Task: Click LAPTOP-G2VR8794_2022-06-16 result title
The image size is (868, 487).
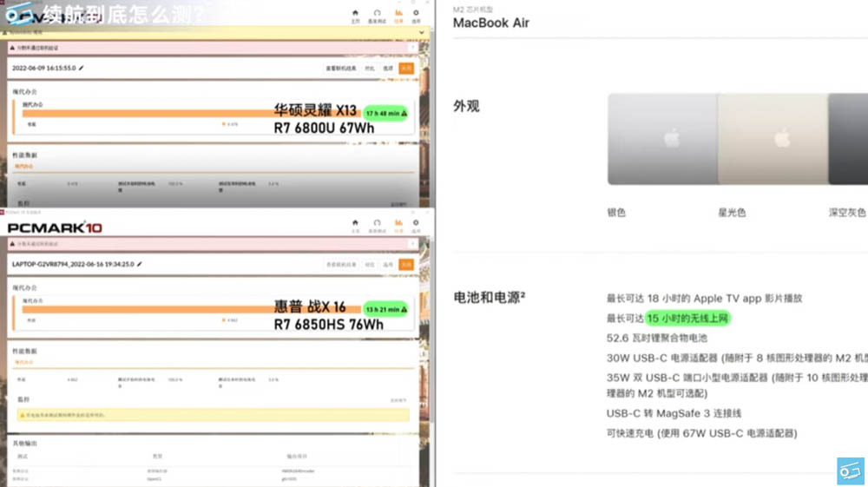Action: tap(73, 264)
